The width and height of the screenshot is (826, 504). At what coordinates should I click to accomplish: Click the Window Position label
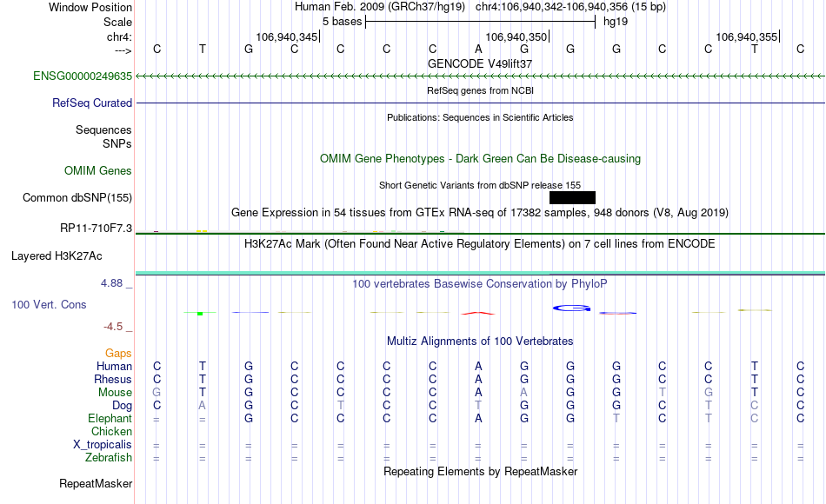90,7
